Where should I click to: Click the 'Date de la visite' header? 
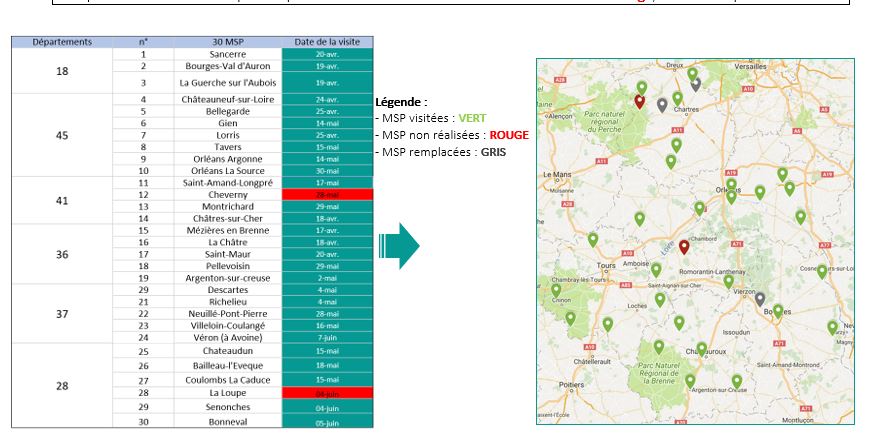tap(327, 42)
